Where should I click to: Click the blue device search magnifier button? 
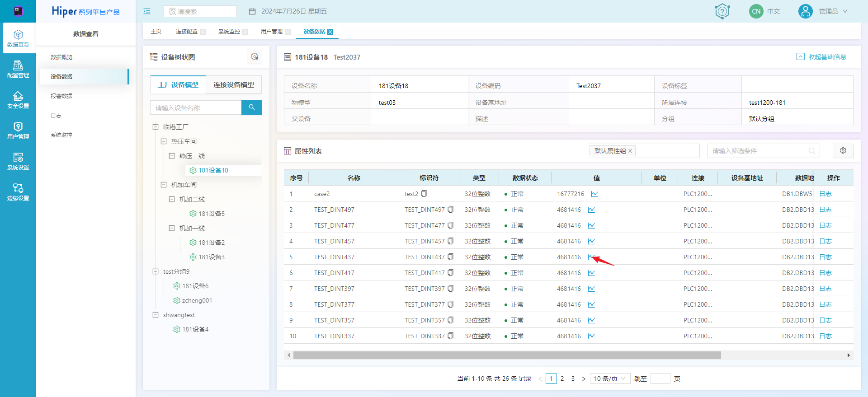coord(252,107)
